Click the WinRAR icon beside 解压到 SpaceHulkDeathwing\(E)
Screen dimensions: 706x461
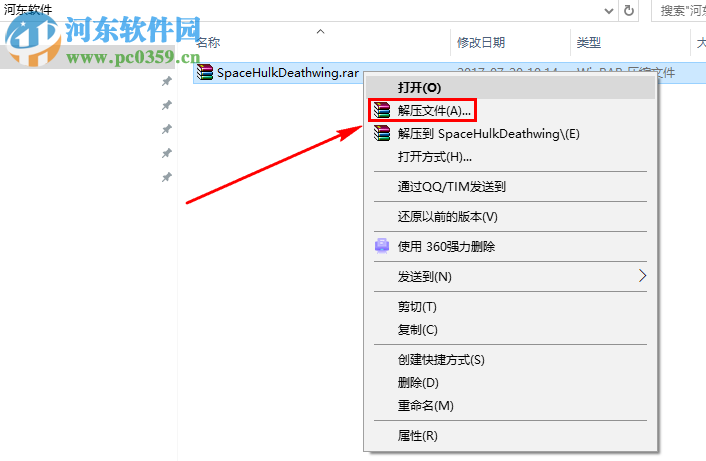tap(382, 133)
